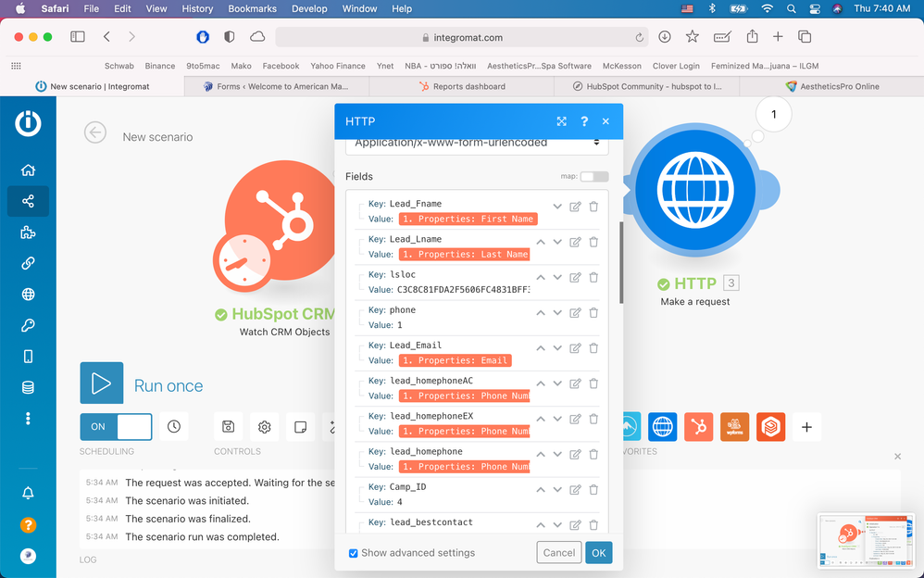
Task: Add the HubSpot favorite module
Action: click(698, 426)
